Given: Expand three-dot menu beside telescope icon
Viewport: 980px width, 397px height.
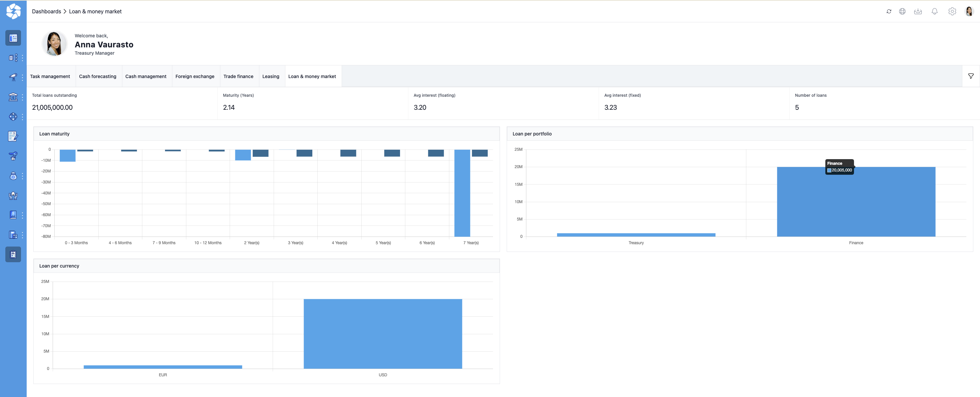Looking at the screenshot, I should point(22,77).
